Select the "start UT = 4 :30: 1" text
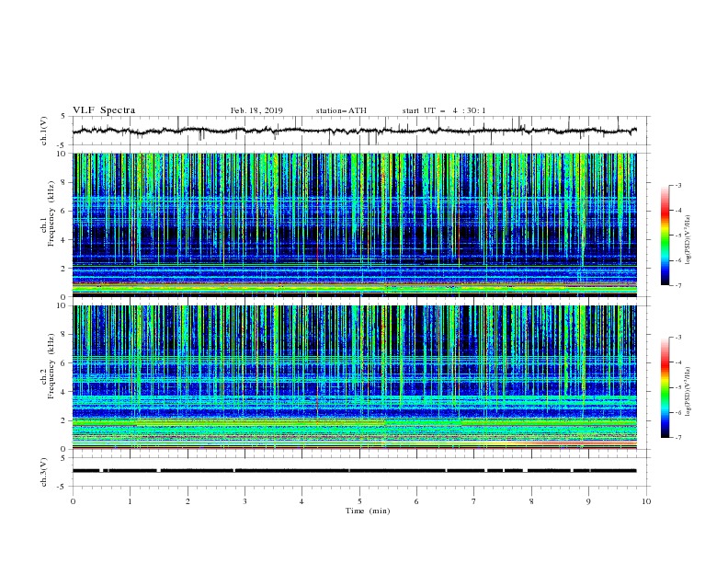728x563 pixels. tap(444, 110)
